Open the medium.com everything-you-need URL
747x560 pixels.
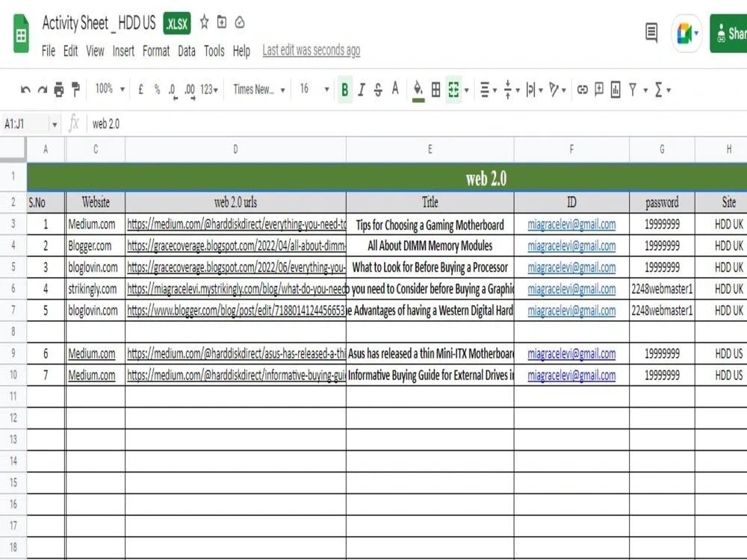(x=236, y=224)
